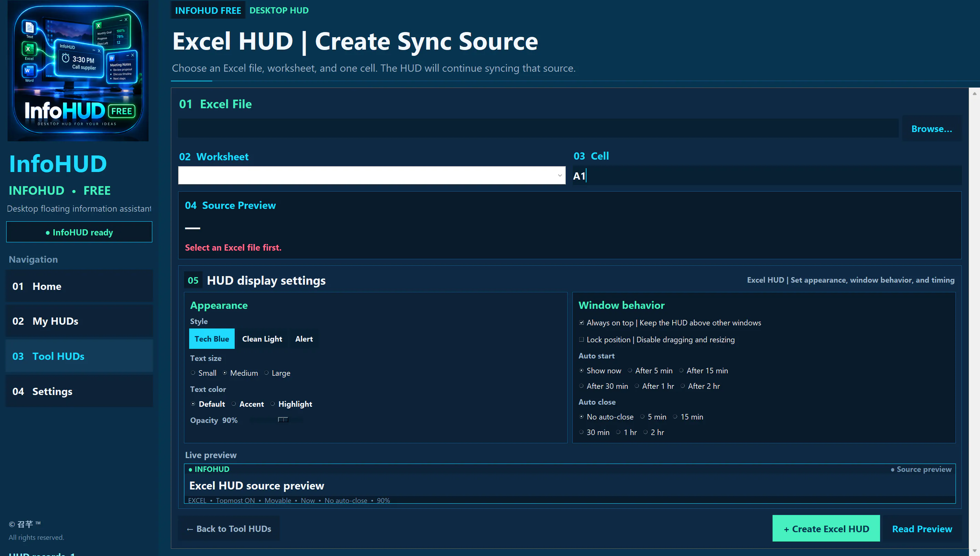
Task: Set text size to Large
Action: pyautogui.click(x=277, y=373)
